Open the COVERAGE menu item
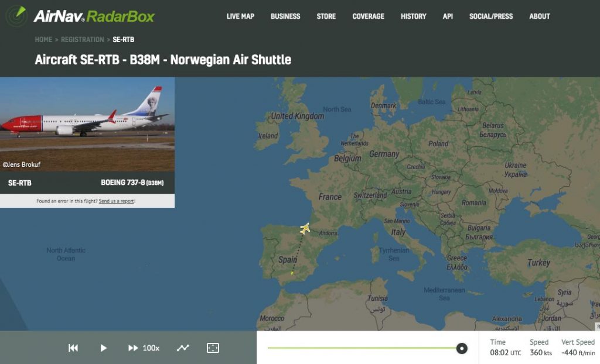Screen dimensions: 600x364 coord(368,16)
